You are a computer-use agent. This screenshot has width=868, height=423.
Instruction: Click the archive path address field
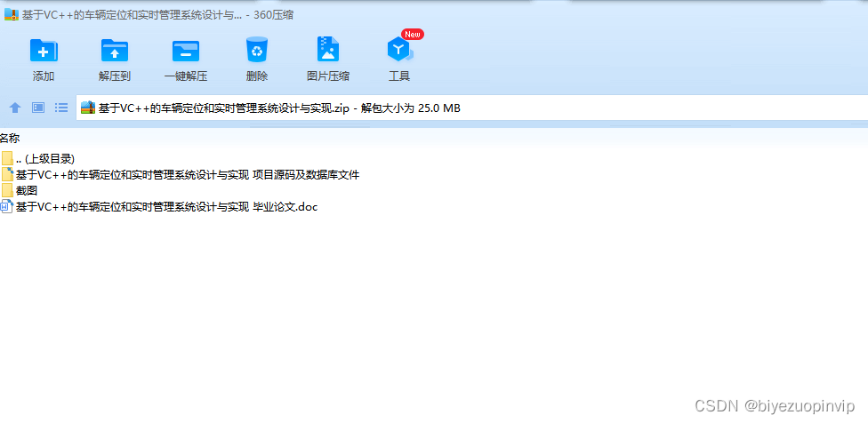(x=471, y=108)
